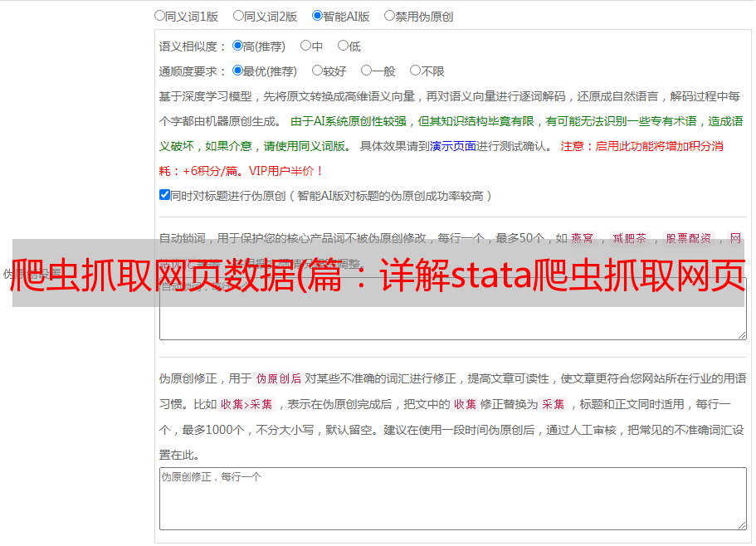This screenshot has height=546, width=756.
Task: Set 通顺度要求 to 较好
Action: [x=317, y=71]
